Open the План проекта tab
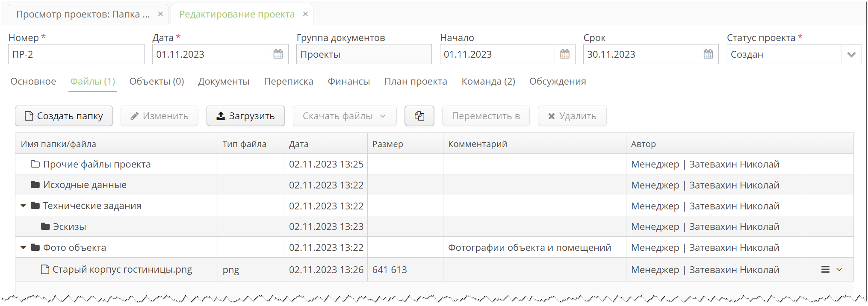Viewport: 868px width, 306px height. [415, 81]
